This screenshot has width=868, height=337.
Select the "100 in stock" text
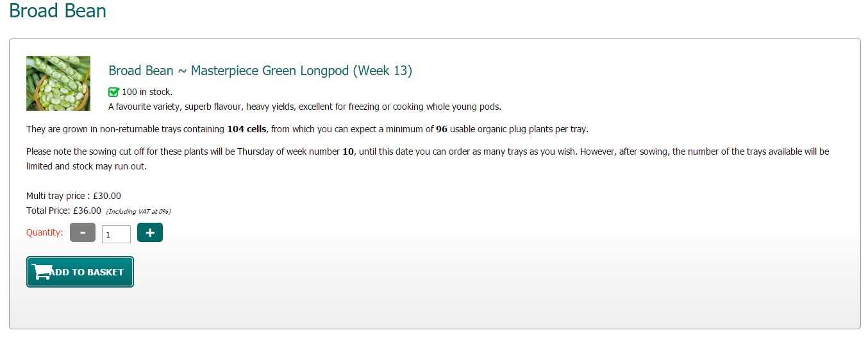(147, 92)
